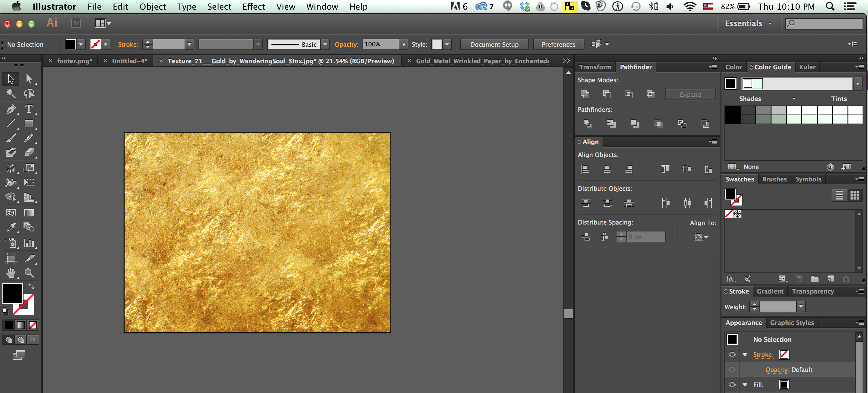Image resolution: width=868 pixels, height=393 pixels.
Task: Switch to Draw Normal mode
Action: tap(9, 340)
